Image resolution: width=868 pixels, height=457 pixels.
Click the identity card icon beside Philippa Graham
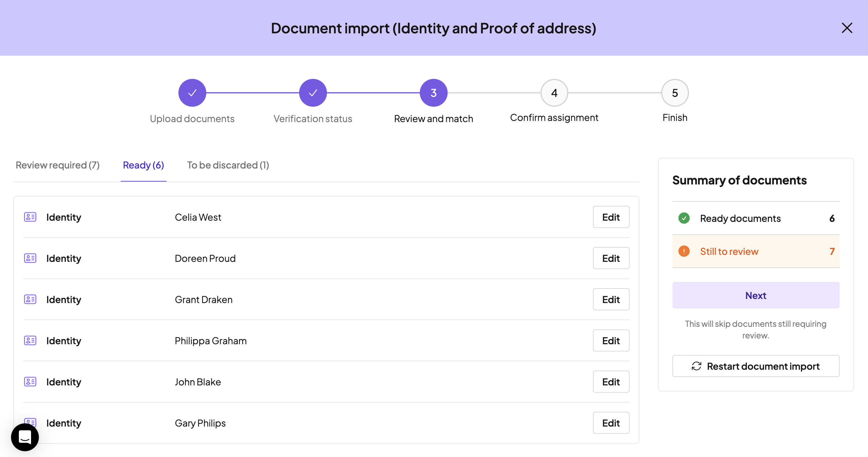coord(30,340)
